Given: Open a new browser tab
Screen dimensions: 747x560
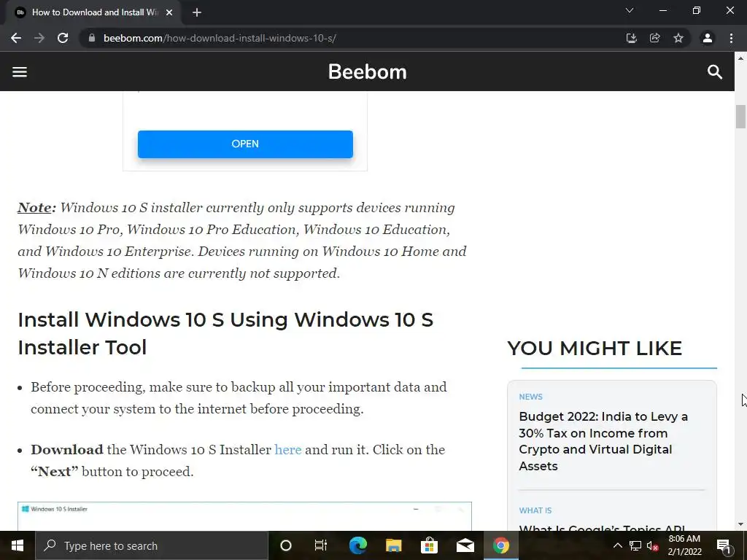Looking at the screenshot, I should click(x=197, y=13).
